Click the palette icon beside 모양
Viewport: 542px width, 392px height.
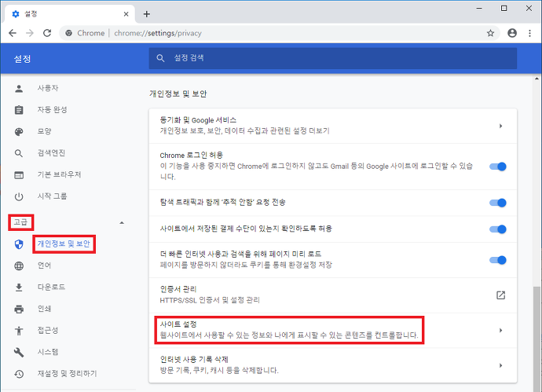19,132
